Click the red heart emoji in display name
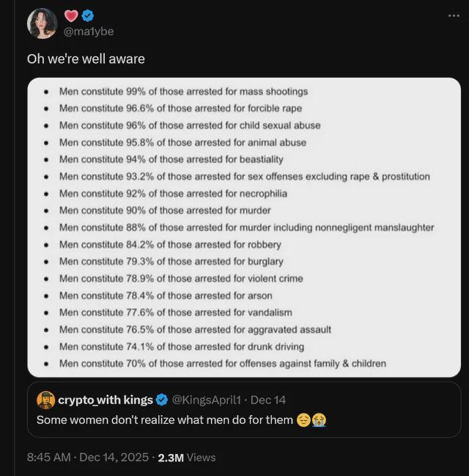This screenshot has width=469, height=476. point(71,15)
